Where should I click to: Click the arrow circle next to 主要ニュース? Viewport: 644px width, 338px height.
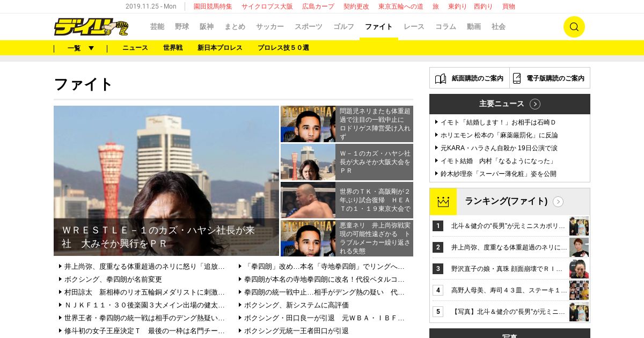[535, 104]
